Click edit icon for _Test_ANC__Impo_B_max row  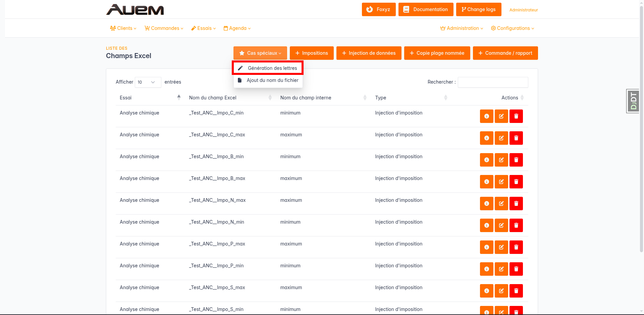click(x=501, y=182)
